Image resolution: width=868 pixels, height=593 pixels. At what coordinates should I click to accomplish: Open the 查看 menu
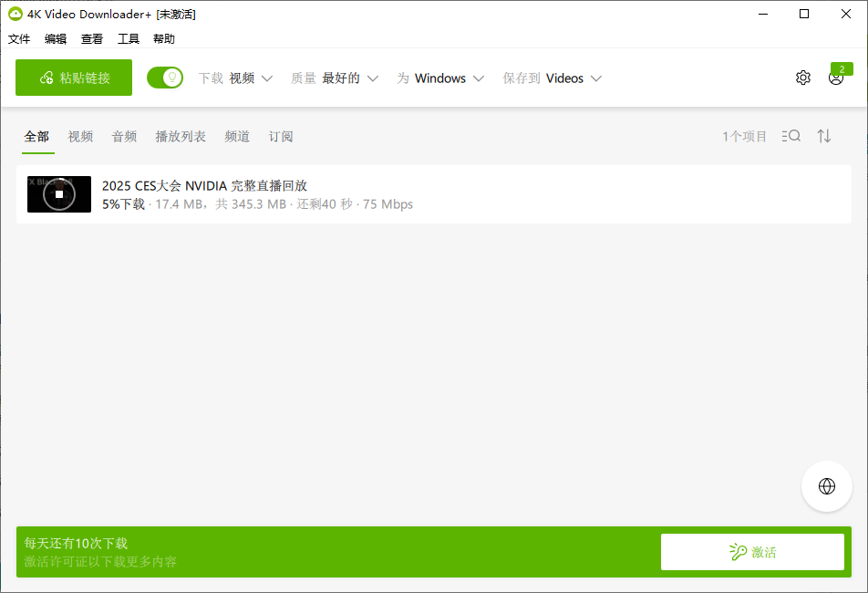(x=92, y=38)
